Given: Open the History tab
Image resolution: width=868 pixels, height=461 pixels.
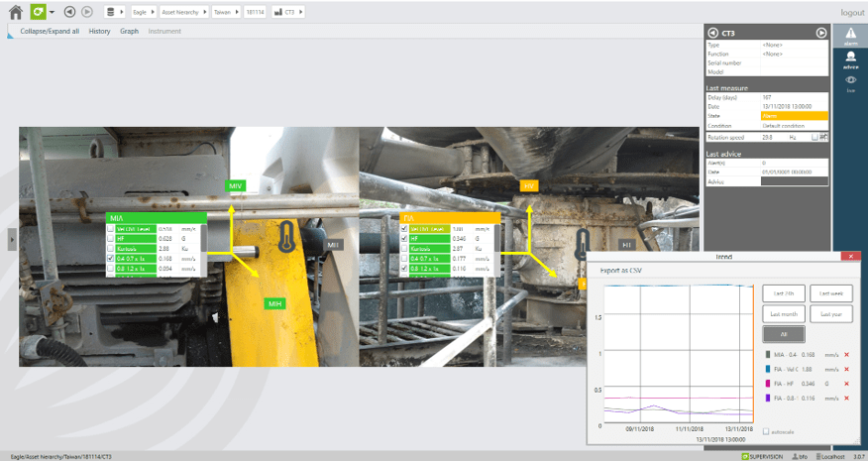Looking at the screenshot, I should click(99, 31).
